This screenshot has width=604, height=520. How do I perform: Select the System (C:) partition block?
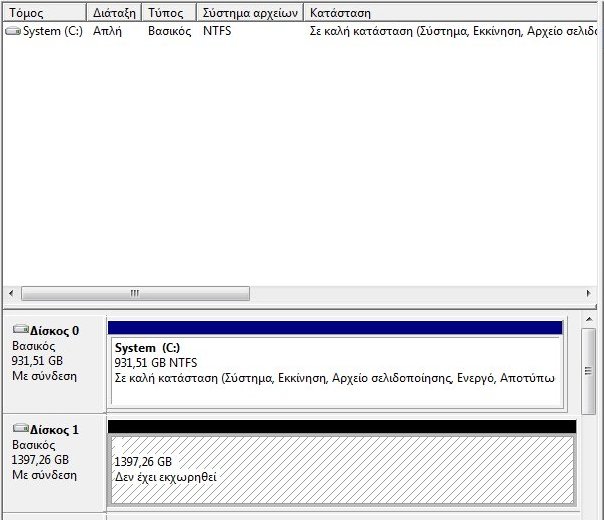pos(335,372)
